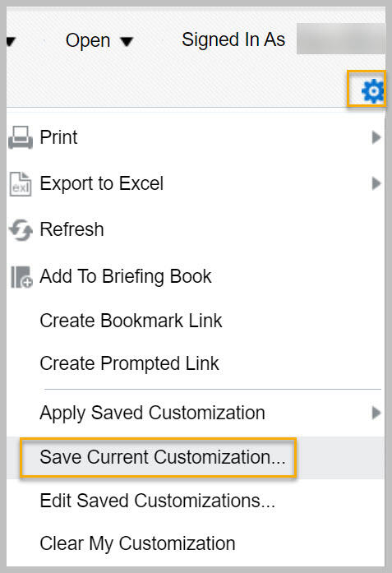Select Create Bookmark Link

click(x=131, y=321)
